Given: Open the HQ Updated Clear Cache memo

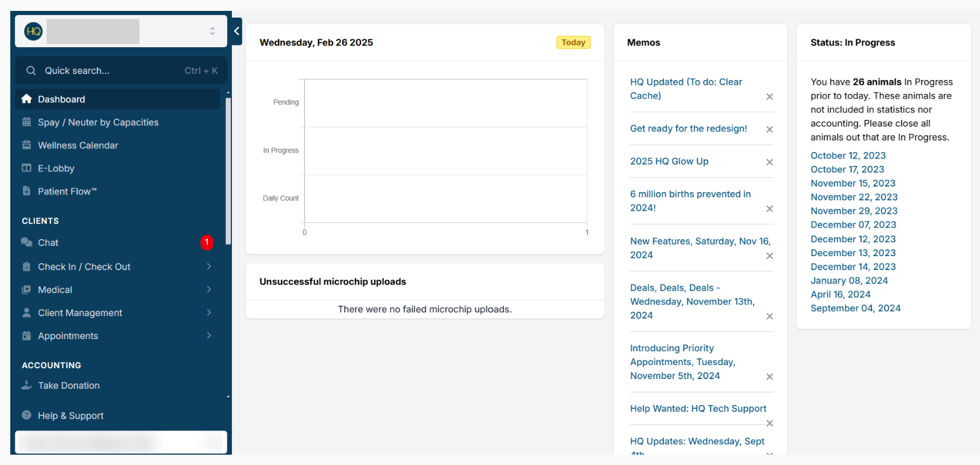Looking at the screenshot, I should (686, 89).
